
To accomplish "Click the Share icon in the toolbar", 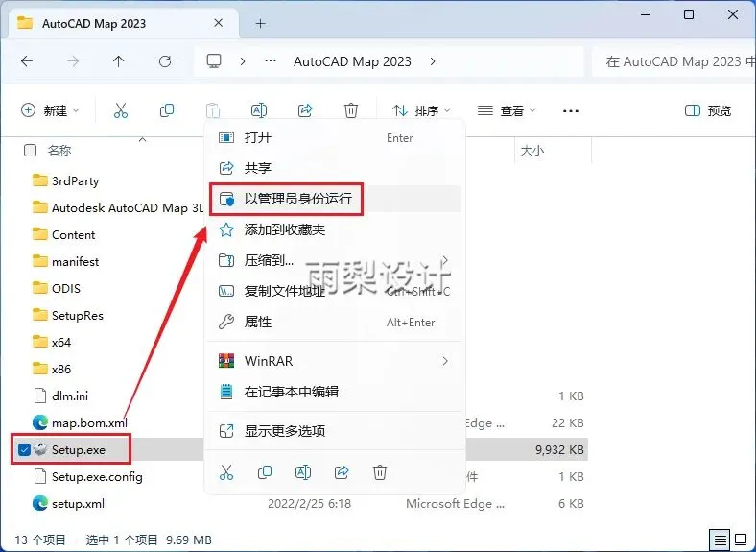I will [x=305, y=110].
